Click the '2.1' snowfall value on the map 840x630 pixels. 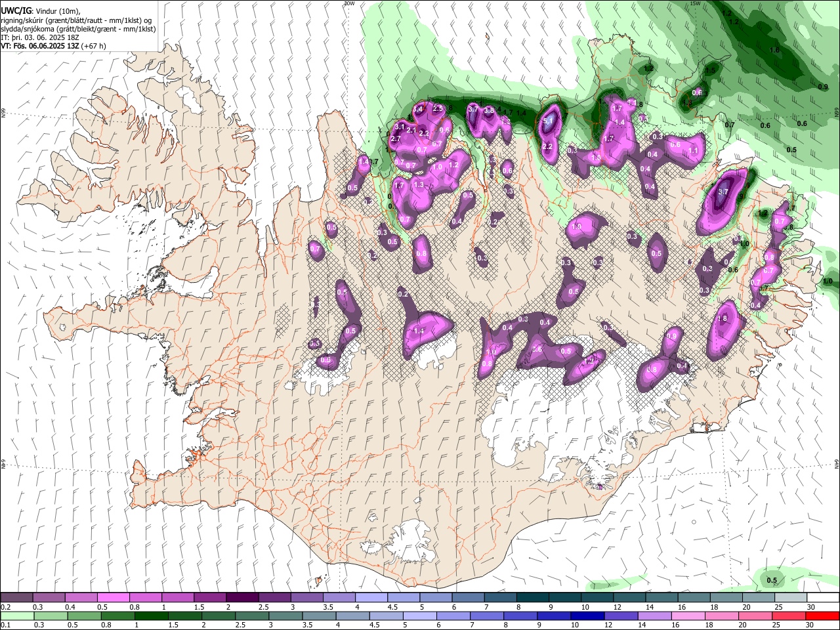click(411, 131)
